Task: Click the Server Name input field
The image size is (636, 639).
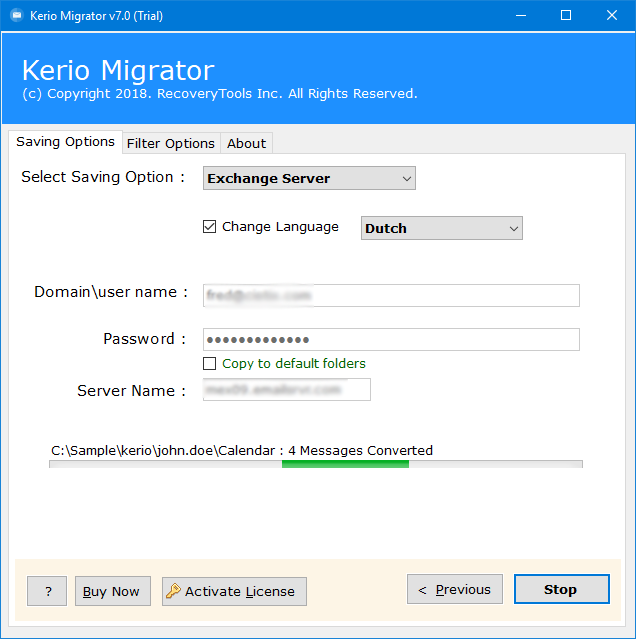Action: [287, 390]
